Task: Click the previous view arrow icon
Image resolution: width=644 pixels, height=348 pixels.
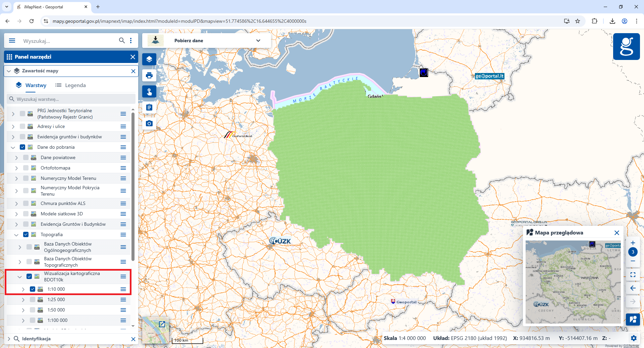Action: pos(633,288)
